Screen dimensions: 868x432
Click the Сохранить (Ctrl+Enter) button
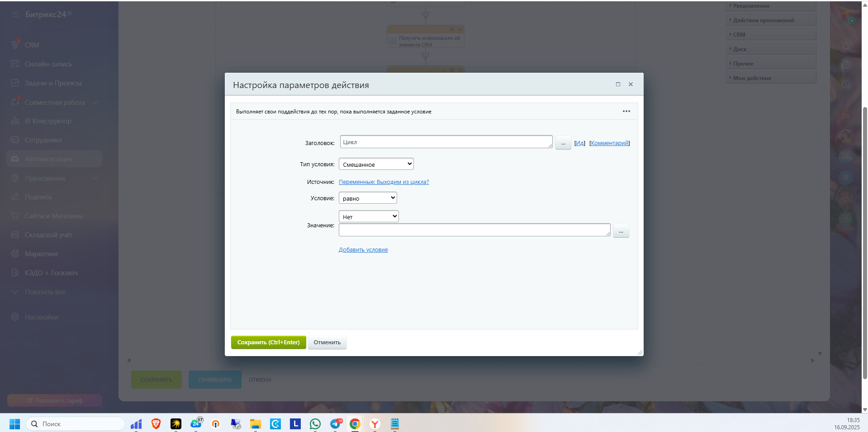pyautogui.click(x=268, y=343)
